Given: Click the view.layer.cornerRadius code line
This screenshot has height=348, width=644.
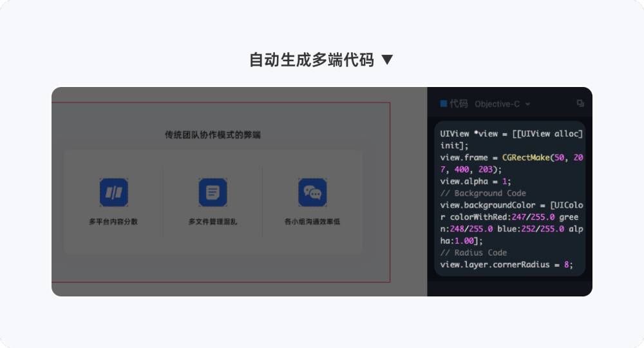Looking at the screenshot, I should tap(506, 265).
